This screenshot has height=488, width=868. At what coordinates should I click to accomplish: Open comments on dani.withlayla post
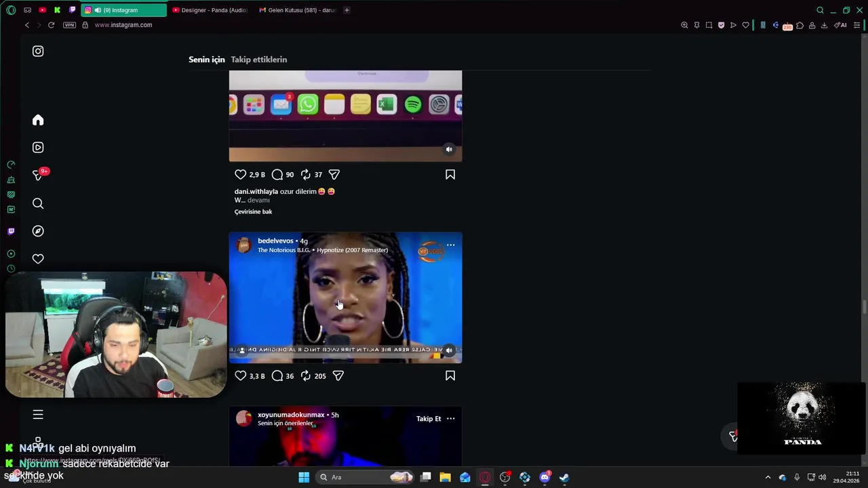[277, 174]
